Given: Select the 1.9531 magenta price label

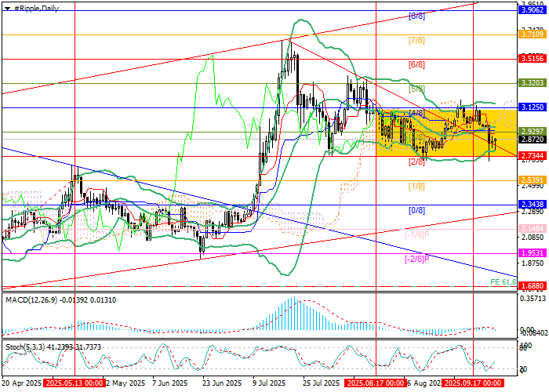Looking at the screenshot, I should click(533, 253).
